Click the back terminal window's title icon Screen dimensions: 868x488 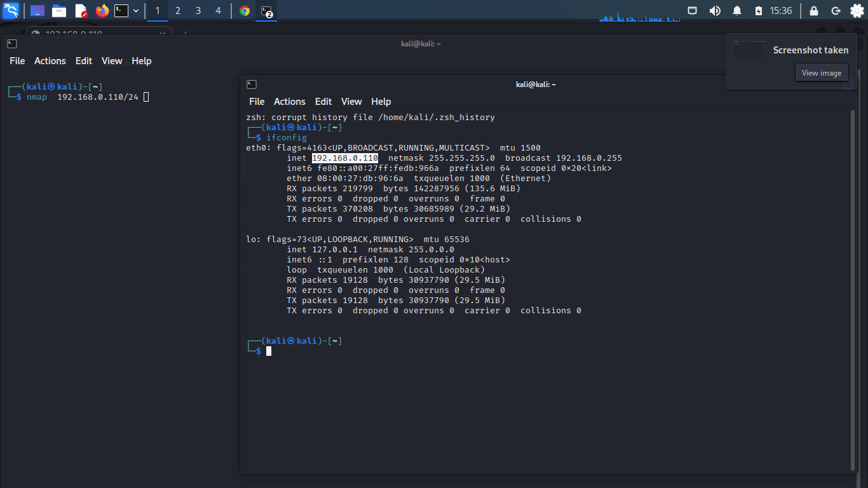click(12, 43)
